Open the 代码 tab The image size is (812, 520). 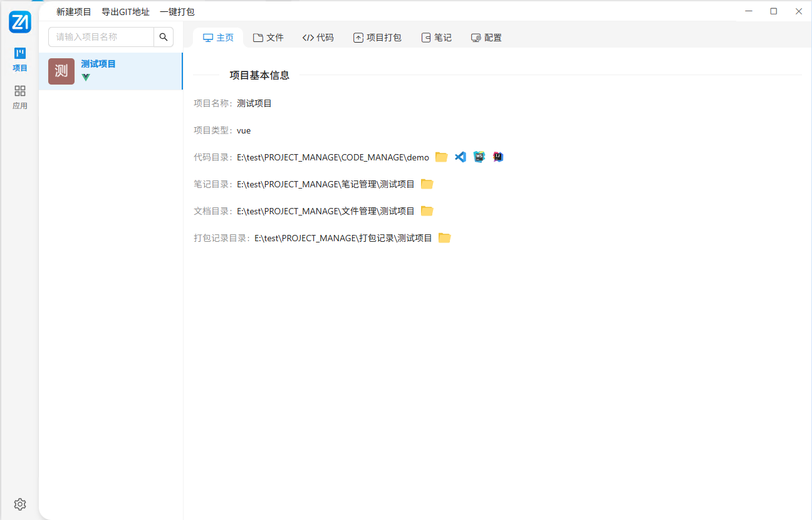click(x=318, y=38)
